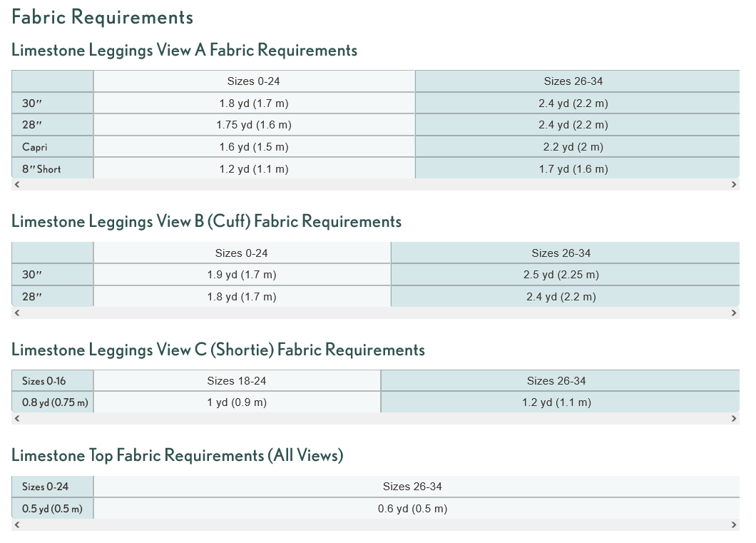The height and width of the screenshot is (543, 756).
Task: Click left scroll arrow under View B Cuff table
Action: point(17,313)
